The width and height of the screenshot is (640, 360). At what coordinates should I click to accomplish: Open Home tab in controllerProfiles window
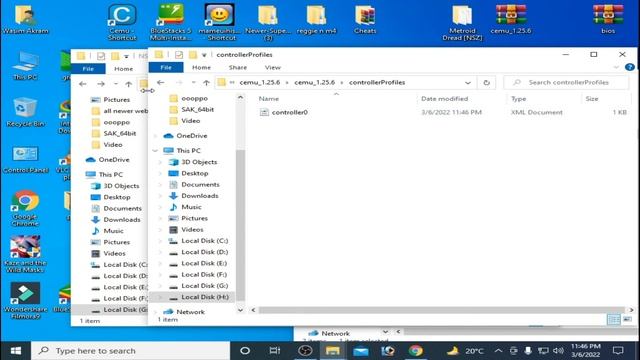(x=201, y=67)
